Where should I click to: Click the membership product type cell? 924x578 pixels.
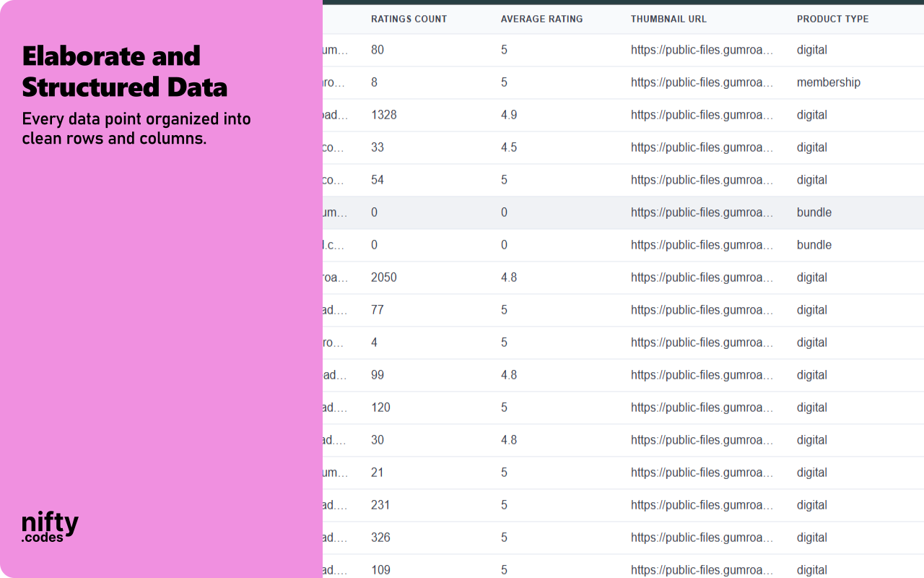(829, 82)
